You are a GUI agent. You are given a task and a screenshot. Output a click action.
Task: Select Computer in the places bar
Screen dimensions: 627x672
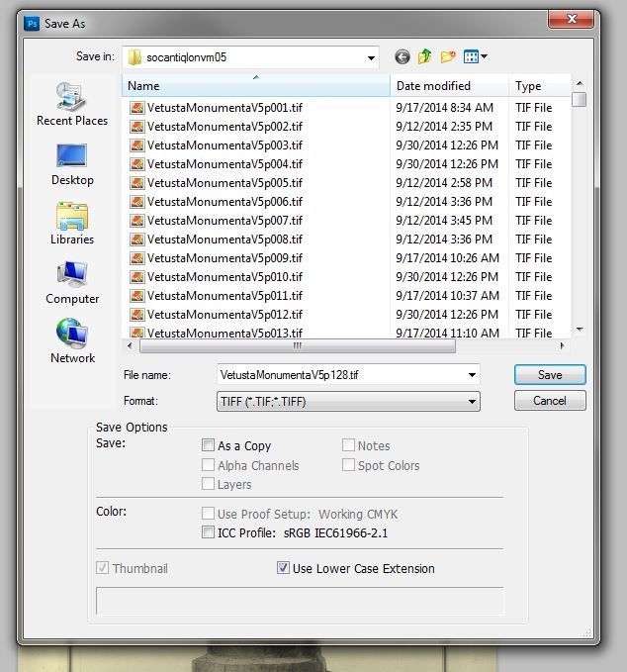(x=72, y=283)
